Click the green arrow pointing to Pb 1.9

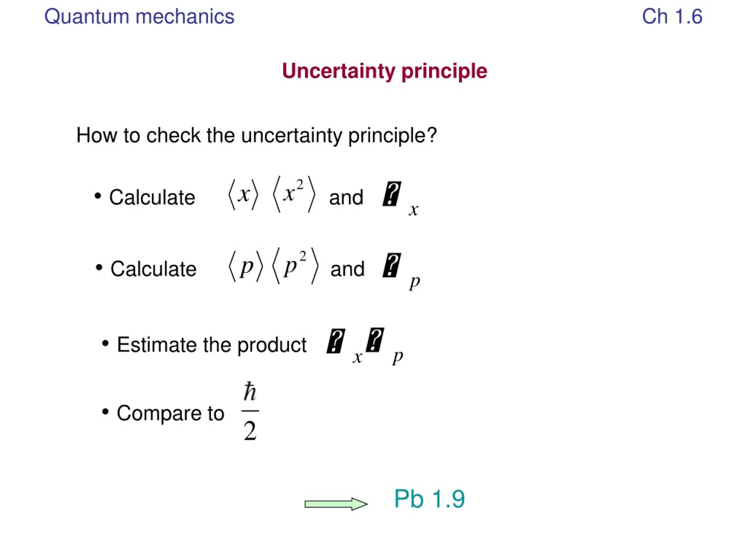click(336, 504)
